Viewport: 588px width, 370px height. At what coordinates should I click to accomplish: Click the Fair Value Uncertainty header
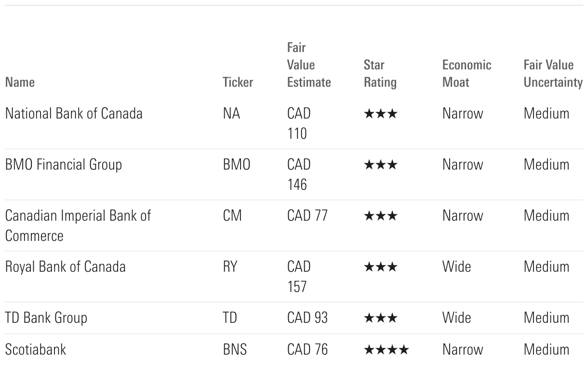[x=553, y=74]
